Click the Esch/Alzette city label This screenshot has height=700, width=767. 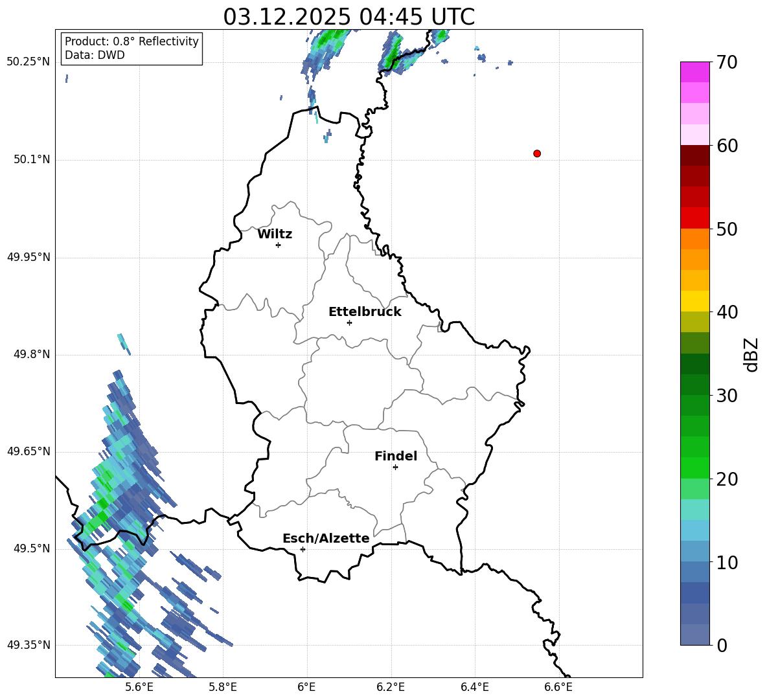326,538
